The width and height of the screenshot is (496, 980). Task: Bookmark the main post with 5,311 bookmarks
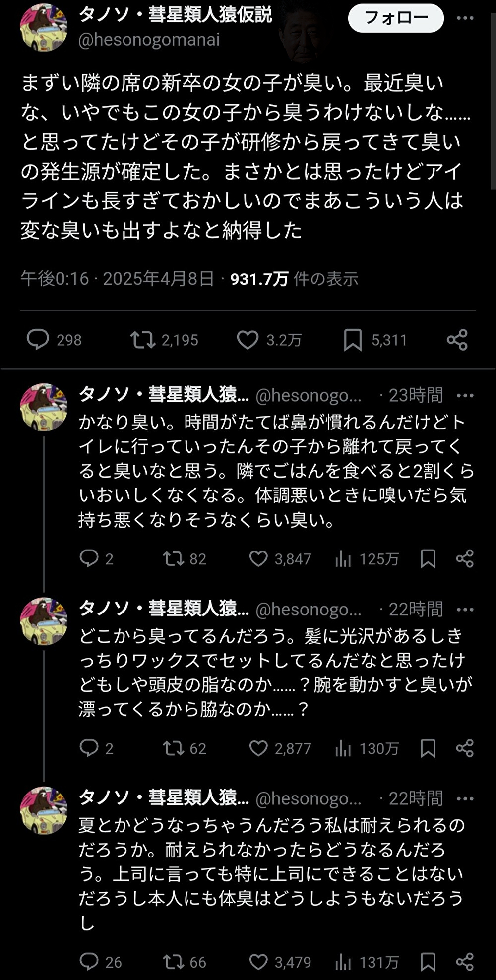[x=353, y=340]
